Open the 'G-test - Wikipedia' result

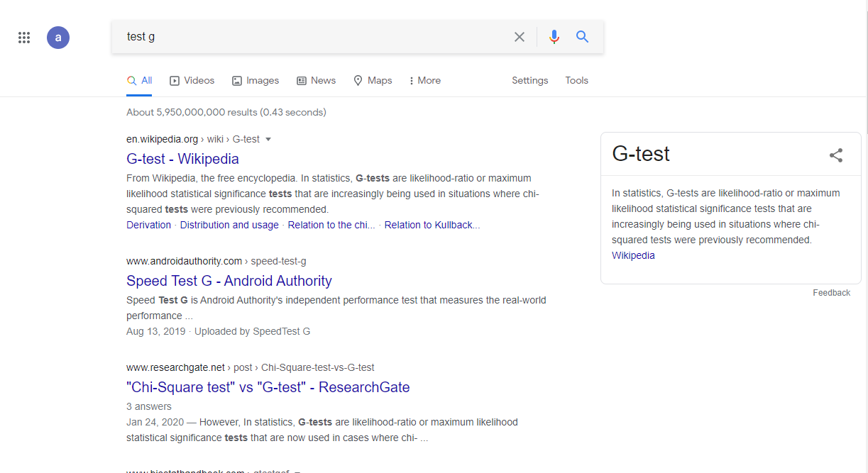(x=182, y=159)
